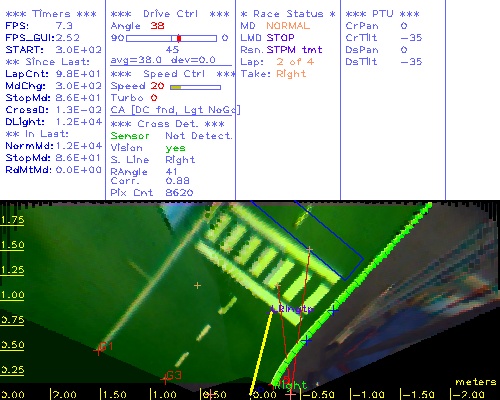
Task: Select the Race Status panel header
Action: (x=288, y=14)
